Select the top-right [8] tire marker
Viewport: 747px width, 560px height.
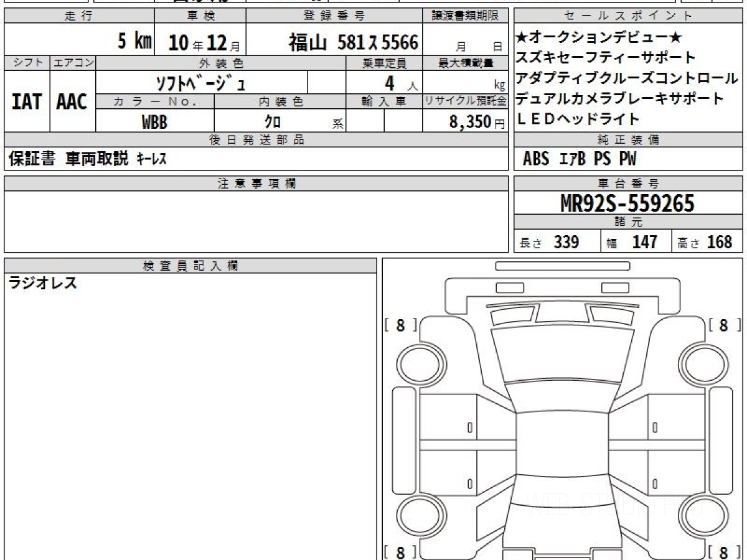point(724,325)
